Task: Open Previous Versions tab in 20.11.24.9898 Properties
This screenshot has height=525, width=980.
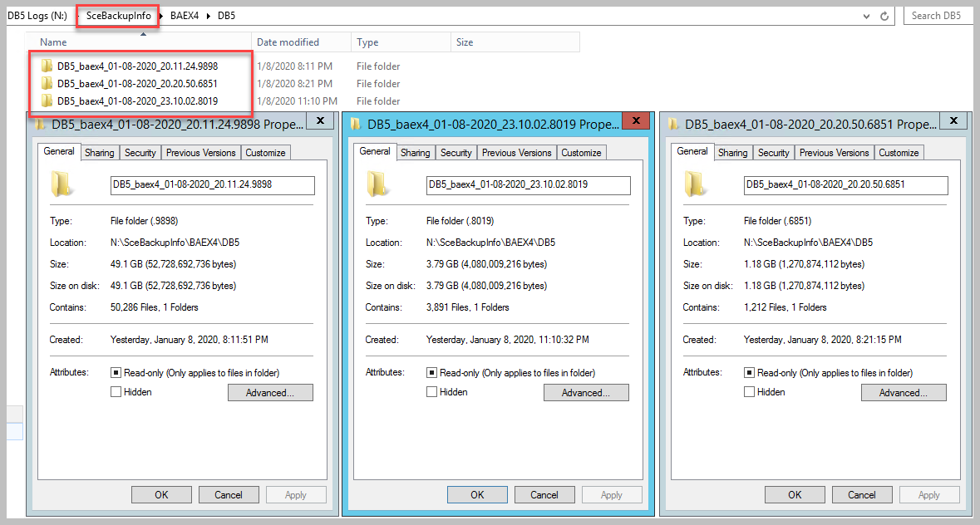Action: [200, 153]
